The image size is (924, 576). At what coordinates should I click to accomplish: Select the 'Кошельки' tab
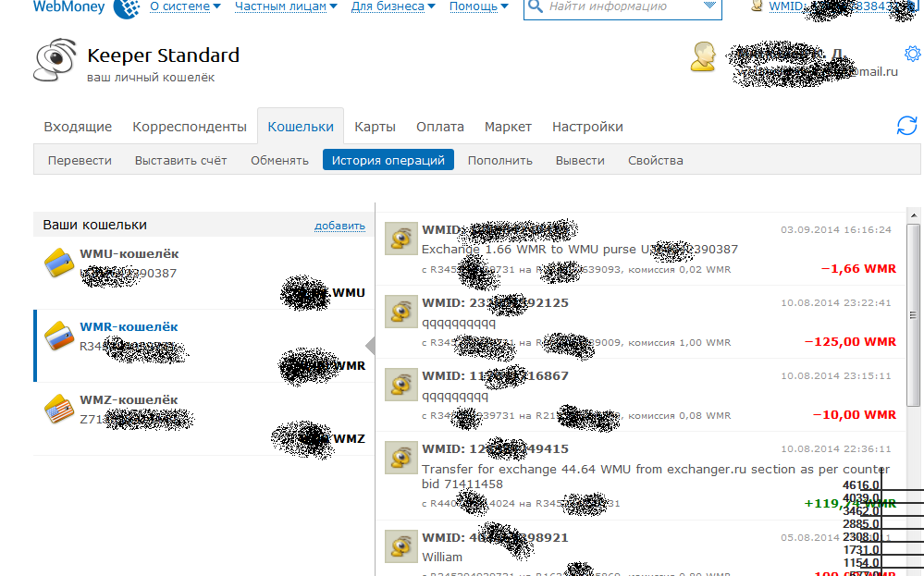point(301,127)
